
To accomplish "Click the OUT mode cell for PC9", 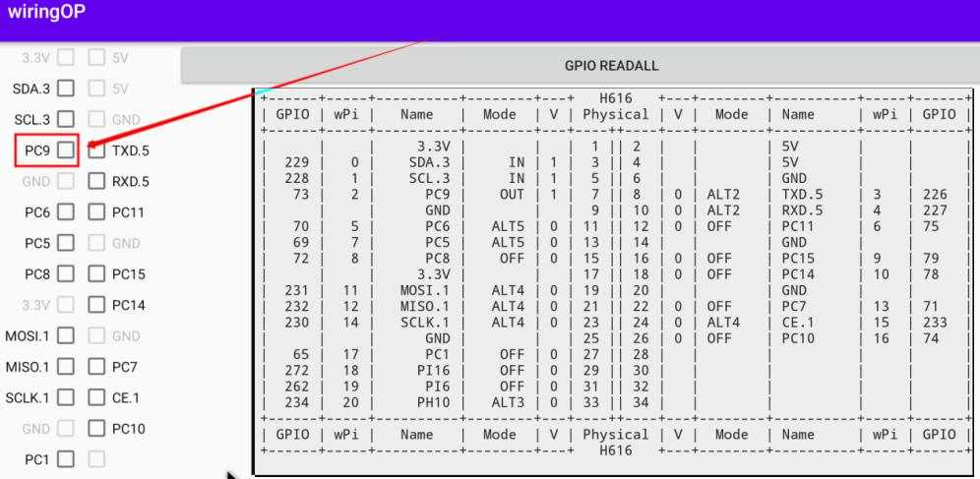I will [x=512, y=195].
